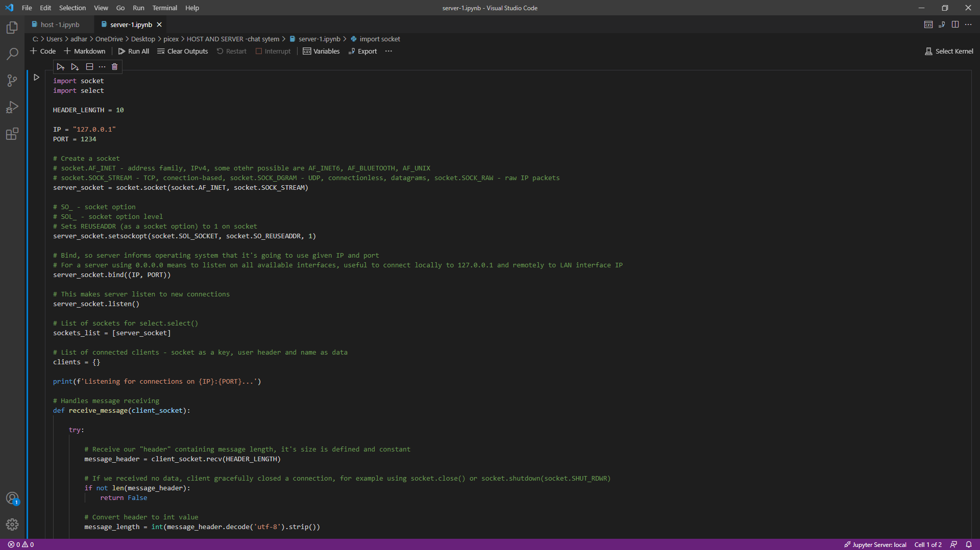Click the Export button
Image resolution: width=980 pixels, height=550 pixels.
(x=363, y=51)
